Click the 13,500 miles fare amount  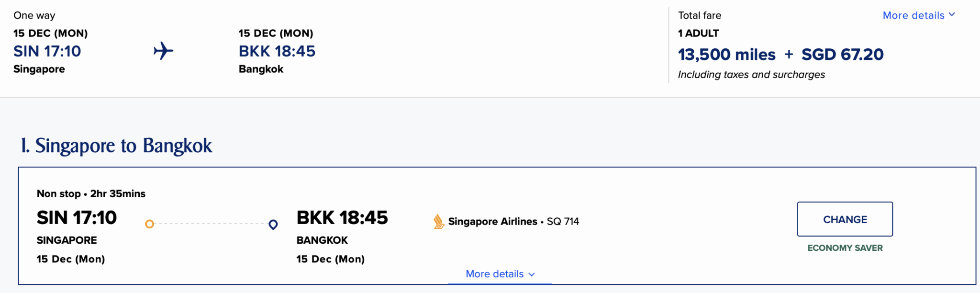tap(727, 54)
